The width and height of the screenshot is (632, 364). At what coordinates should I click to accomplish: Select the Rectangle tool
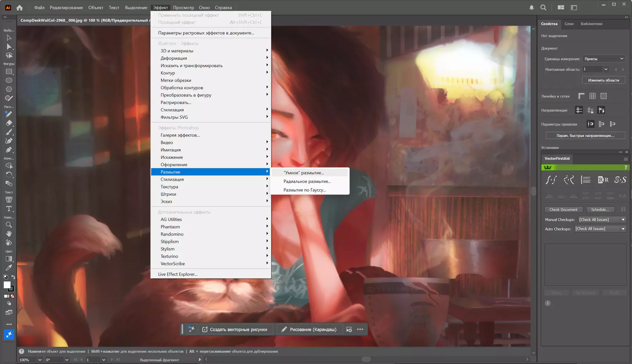9,72
